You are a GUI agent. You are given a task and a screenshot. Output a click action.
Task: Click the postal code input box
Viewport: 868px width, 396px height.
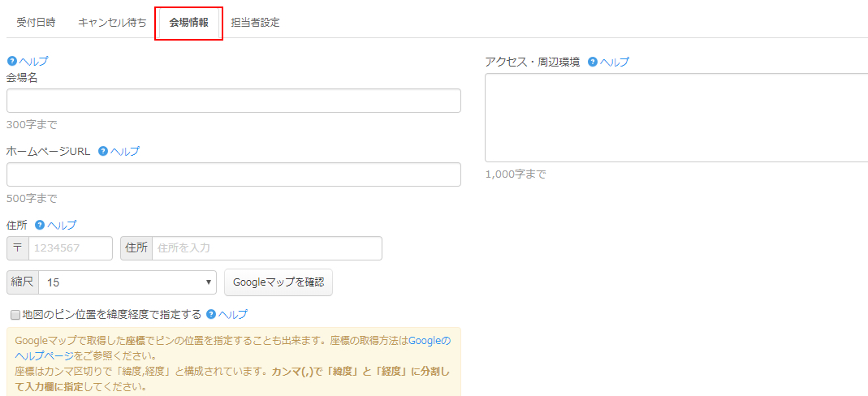click(x=71, y=248)
